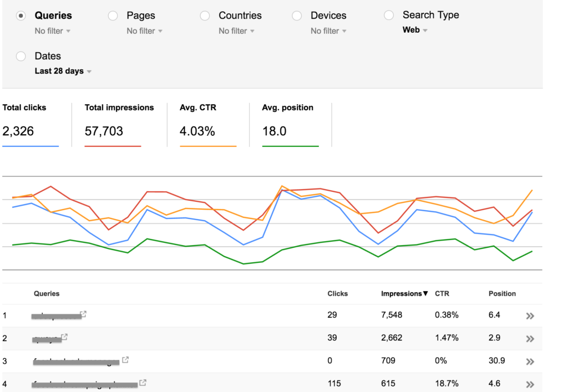The height and width of the screenshot is (392, 568).
Task: Open the Queries No filter dropdown
Action: pos(53,31)
